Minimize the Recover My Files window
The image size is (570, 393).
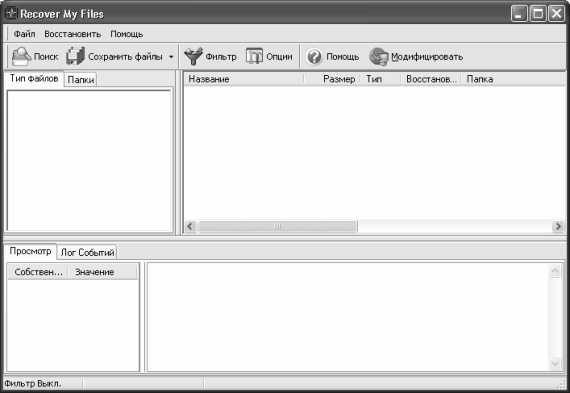pyautogui.click(x=519, y=14)
